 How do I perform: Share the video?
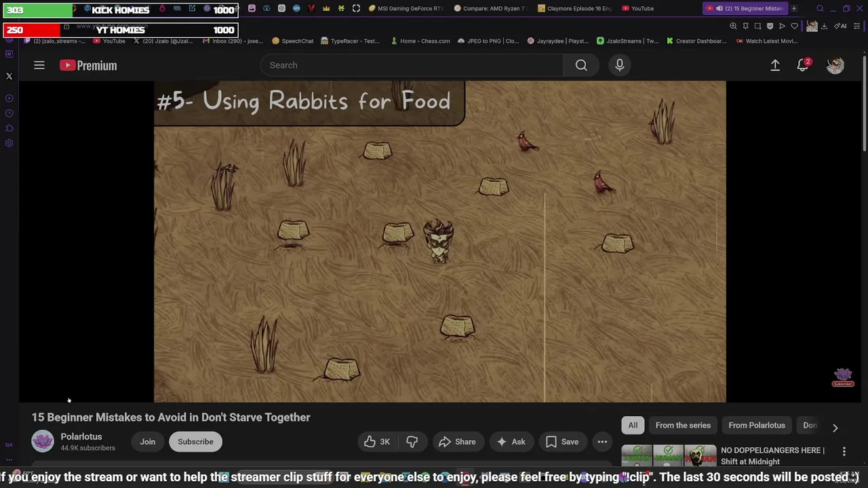click(457, 442)
